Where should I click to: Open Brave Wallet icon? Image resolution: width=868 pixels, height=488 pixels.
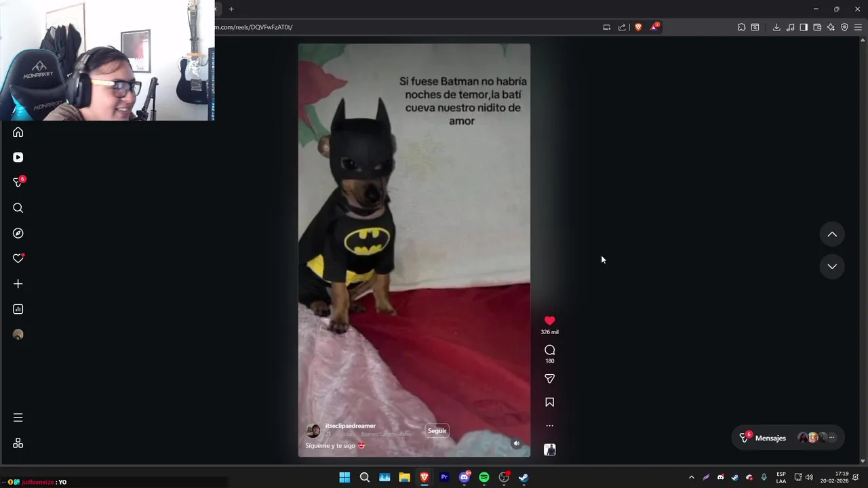[817, 27]
